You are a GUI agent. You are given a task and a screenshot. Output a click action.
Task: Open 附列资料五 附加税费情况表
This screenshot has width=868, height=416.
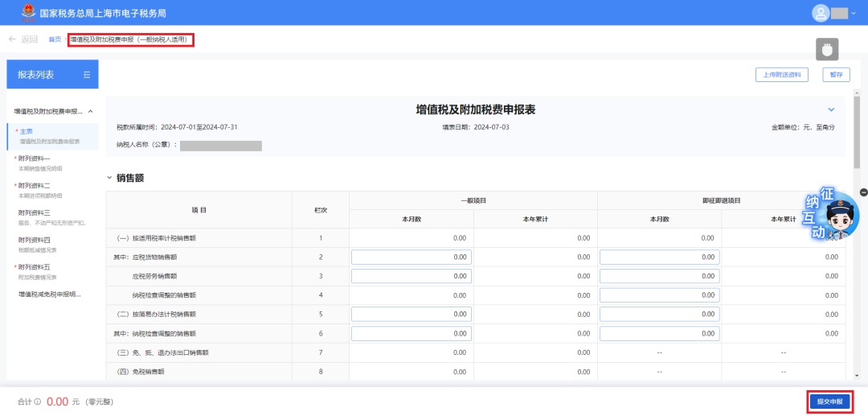pyautogui.click(x=52, y=272)
